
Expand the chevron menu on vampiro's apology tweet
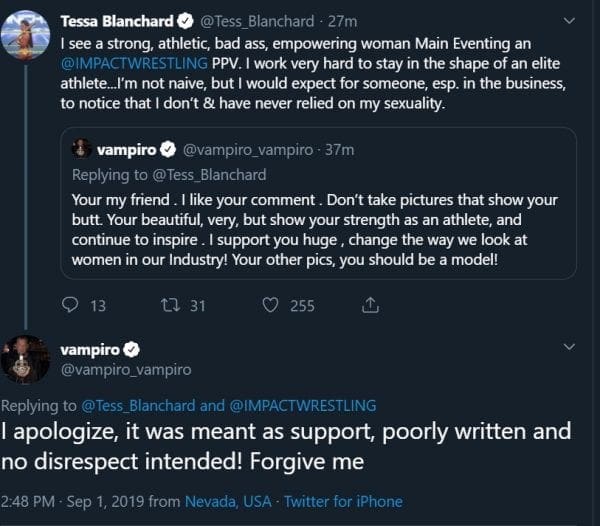click(570, 348)
